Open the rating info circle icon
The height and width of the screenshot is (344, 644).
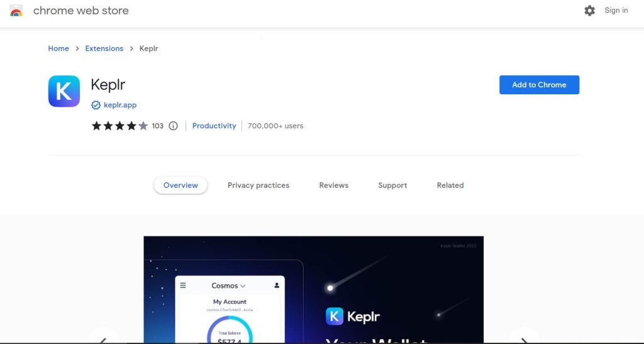[174, 126]
